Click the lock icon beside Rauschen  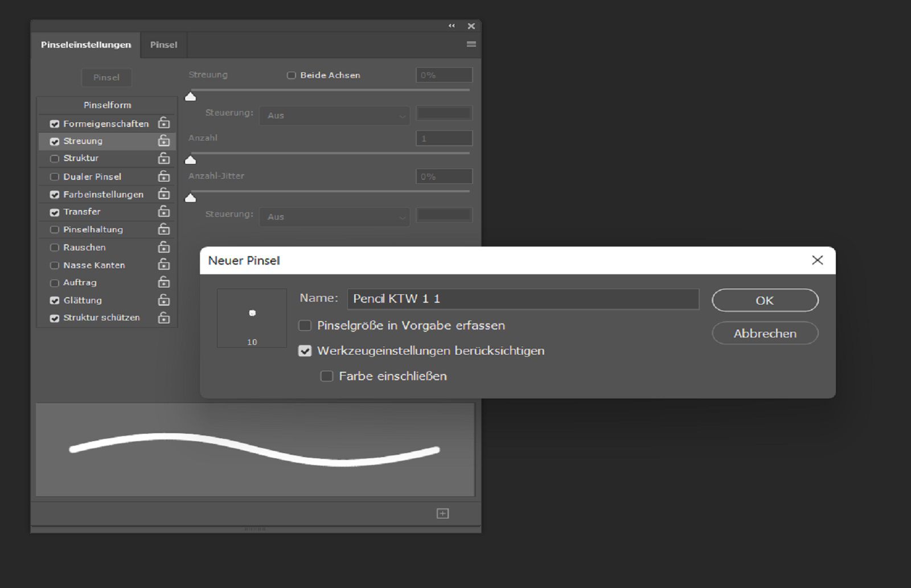tap(164, 247)
